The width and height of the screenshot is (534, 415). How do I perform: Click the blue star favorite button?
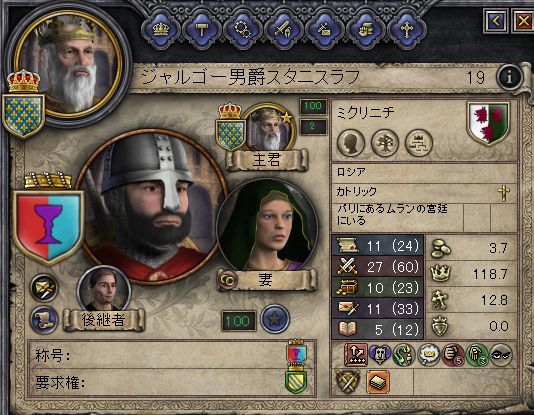pos(275,319)
